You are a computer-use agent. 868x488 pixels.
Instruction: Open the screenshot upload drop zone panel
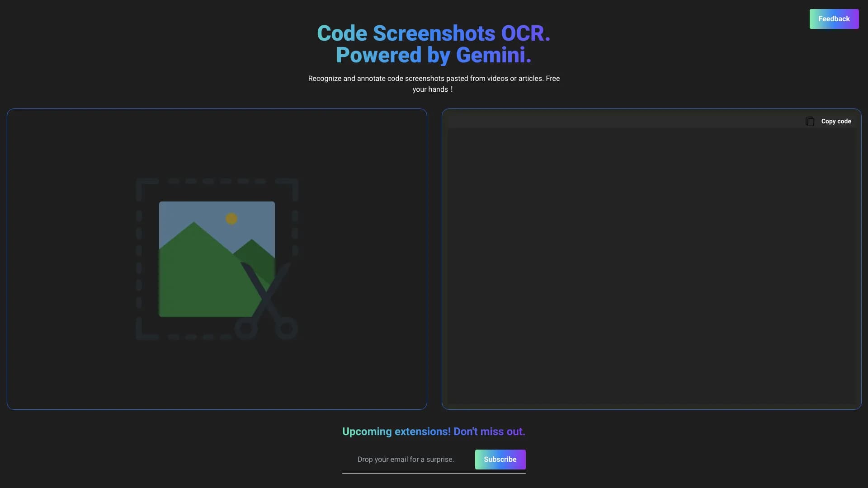217,258
